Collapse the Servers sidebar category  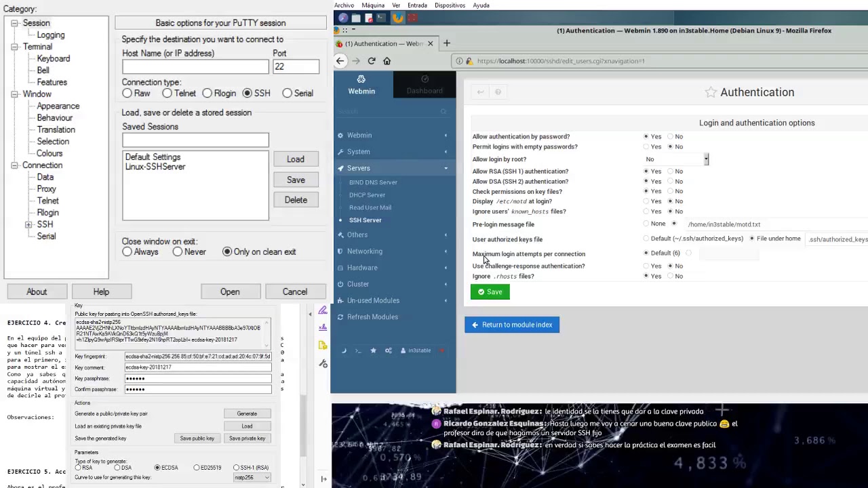pos(393,168)
